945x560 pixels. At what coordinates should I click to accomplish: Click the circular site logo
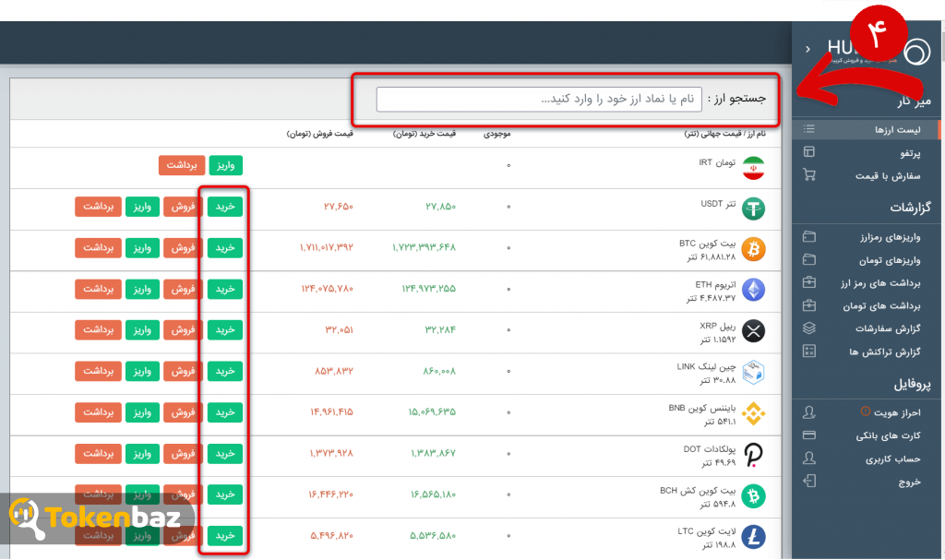click(917, 52)
